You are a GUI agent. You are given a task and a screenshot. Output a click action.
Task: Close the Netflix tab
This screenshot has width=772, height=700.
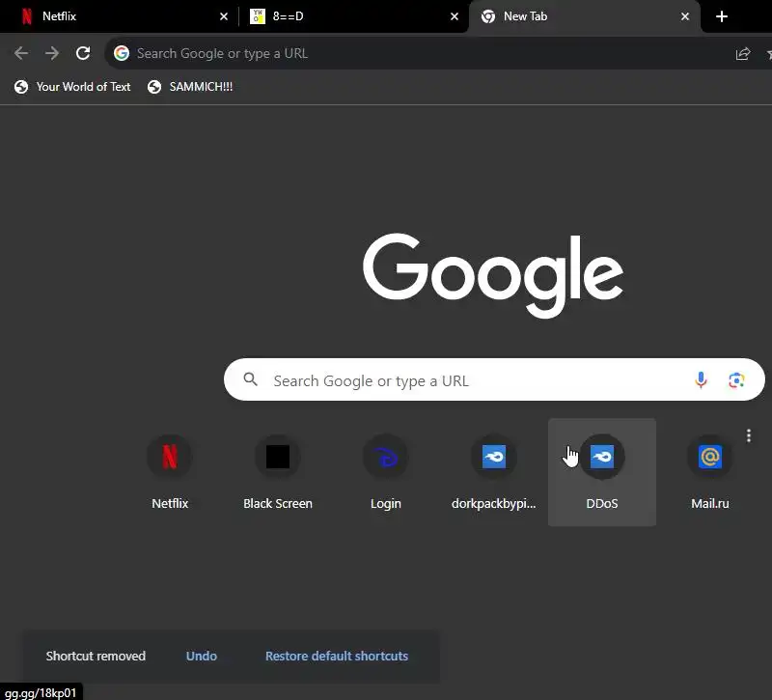pos(224,16)
